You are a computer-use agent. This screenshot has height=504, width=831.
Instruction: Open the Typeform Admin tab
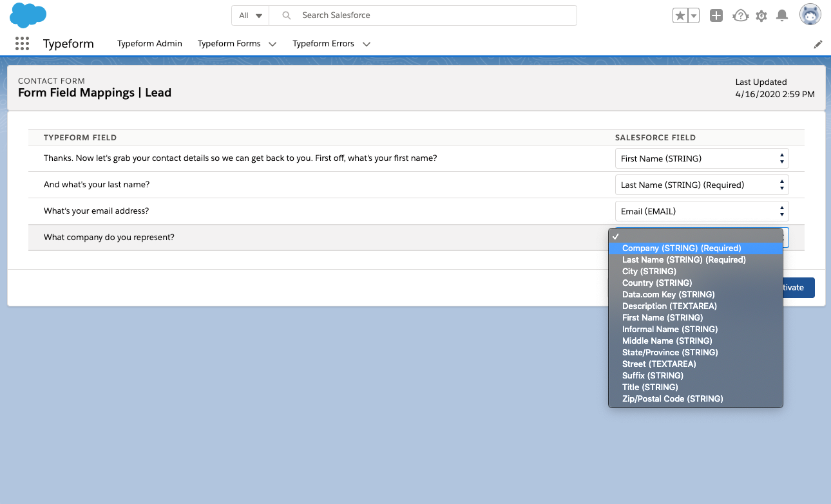[149, 44]
